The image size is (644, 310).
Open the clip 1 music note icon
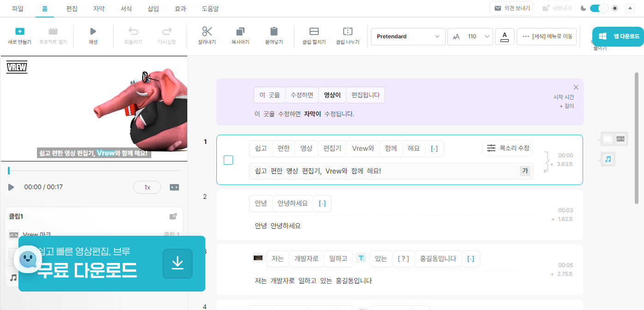(608, 159)
